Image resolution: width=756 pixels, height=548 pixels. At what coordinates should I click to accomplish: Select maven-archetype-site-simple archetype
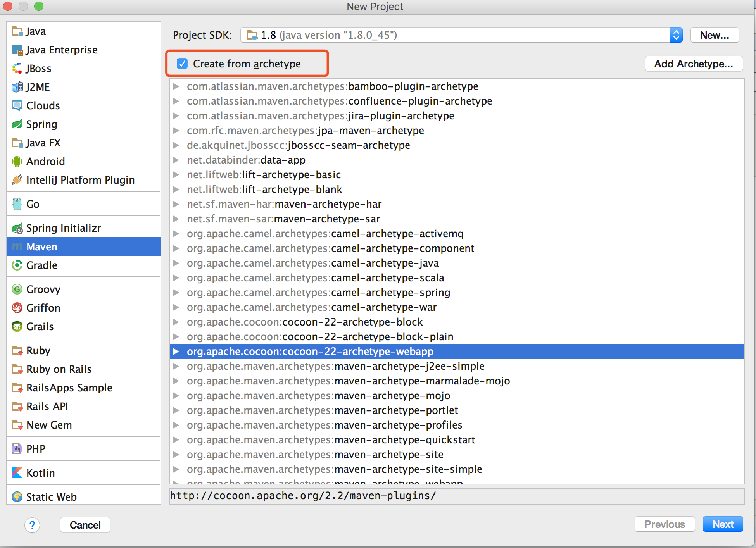[x=457, y=469]
